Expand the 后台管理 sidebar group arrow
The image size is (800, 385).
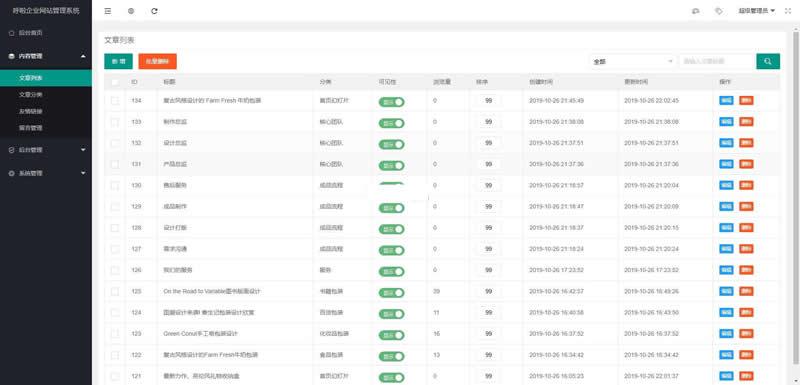tap(83, 150)
